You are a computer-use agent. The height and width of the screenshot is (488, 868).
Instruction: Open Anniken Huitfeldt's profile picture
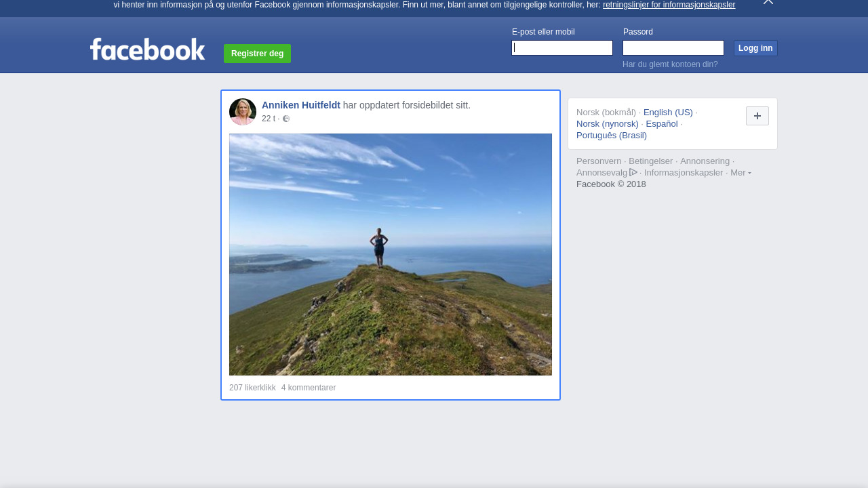[x=243, y=112]
